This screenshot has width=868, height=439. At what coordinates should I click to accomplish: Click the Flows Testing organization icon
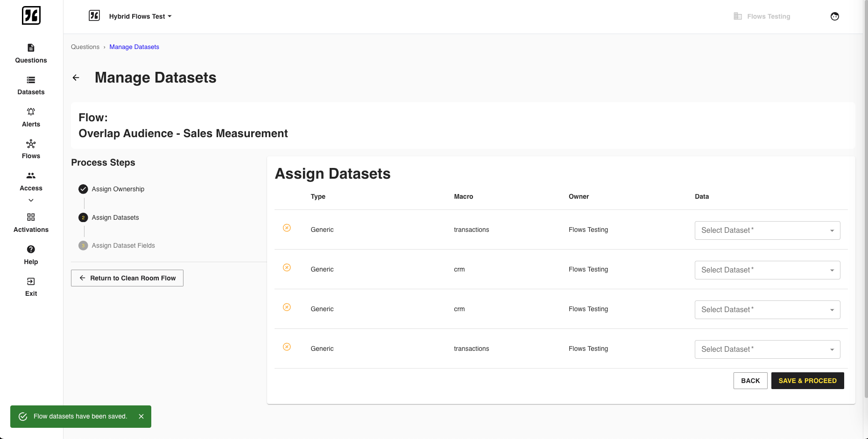pos(738,16)
